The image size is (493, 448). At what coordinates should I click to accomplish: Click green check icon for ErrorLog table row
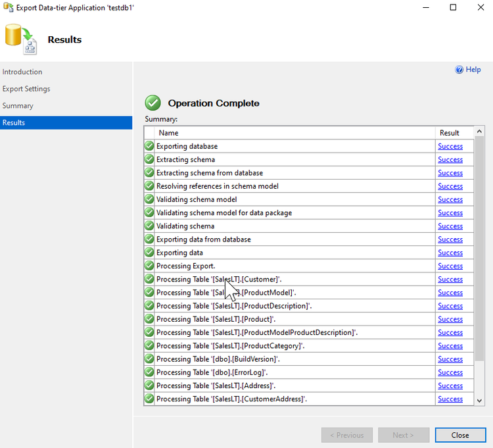[149, 372]
